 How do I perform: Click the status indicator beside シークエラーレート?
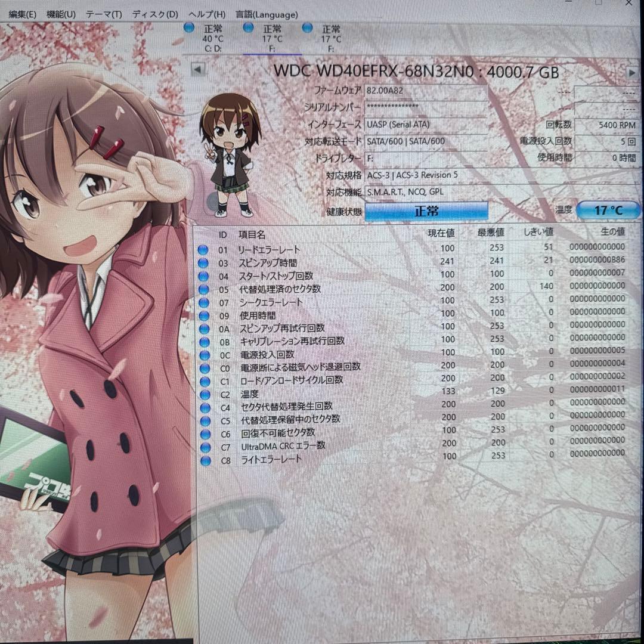click(x=206, y=301)
